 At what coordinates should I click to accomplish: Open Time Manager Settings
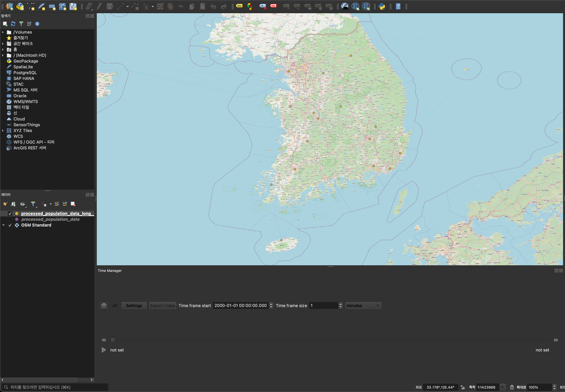[134, 305]
